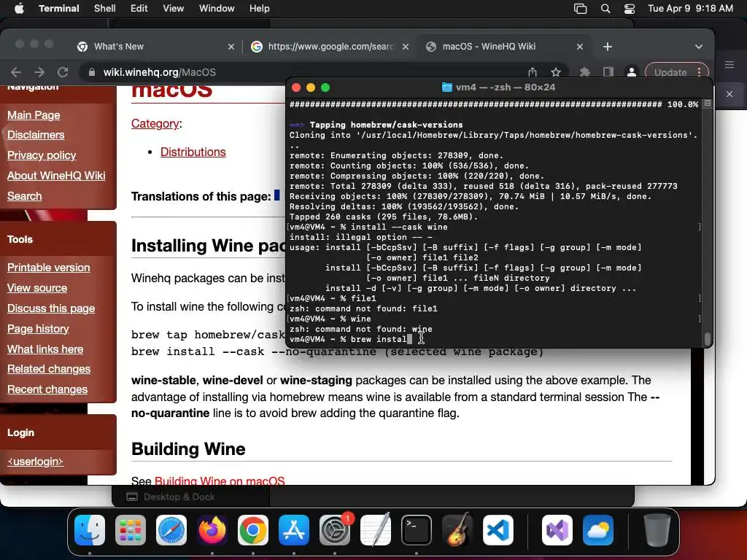The image size is (747, 560).
Task: Click the Search link in Navigation
Action: (24, 196)
